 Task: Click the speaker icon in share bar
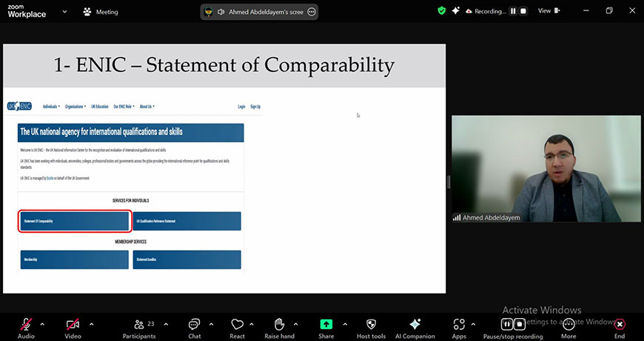tap(221, 12)
